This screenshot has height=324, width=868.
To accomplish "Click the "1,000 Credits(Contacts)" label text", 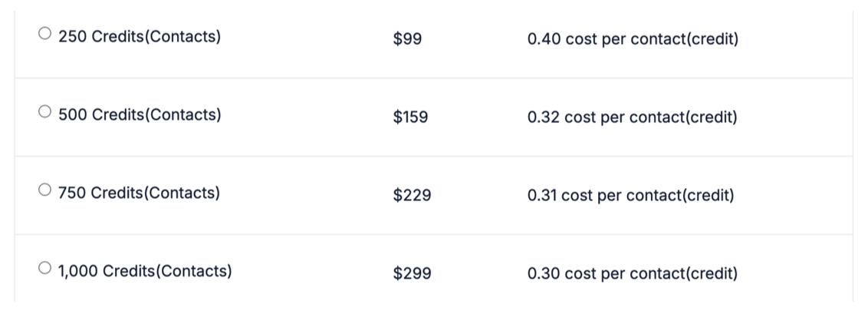I will tap(145, 271).
